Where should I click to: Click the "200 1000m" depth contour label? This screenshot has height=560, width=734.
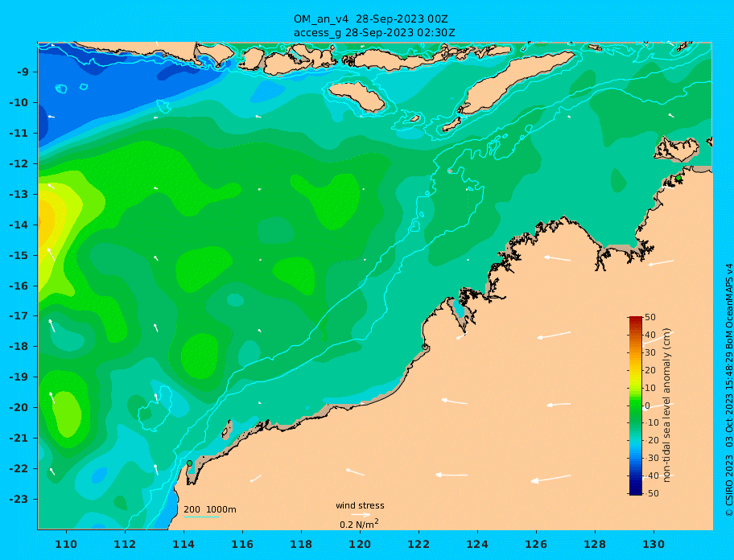pyautogui.click(x=210, y=509)
